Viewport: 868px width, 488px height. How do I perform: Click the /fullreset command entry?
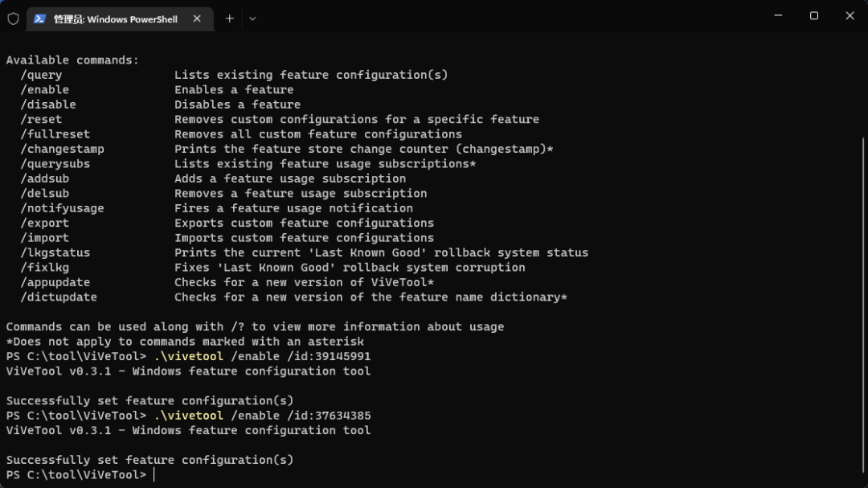55,134
